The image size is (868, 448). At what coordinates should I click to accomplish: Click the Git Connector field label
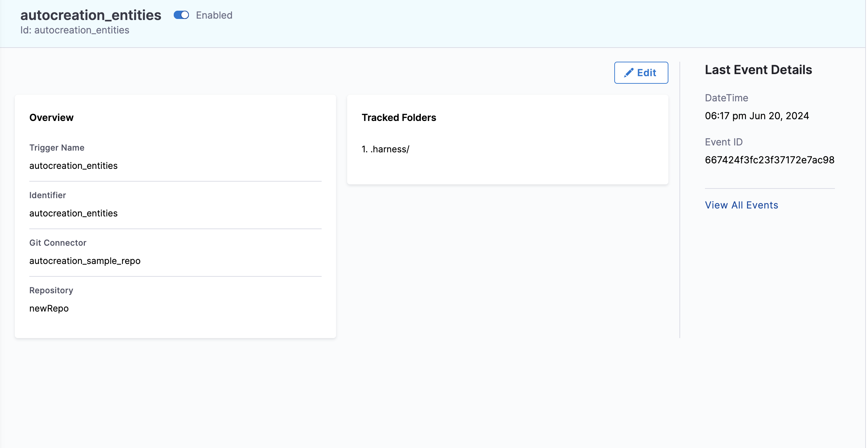click(58, 243)
